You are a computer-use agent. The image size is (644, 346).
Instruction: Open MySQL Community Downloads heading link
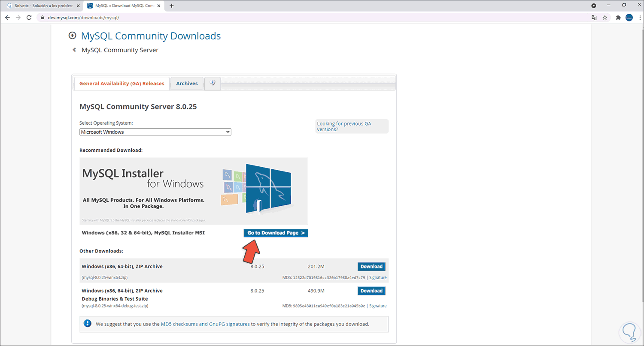(x=151, y=36)
